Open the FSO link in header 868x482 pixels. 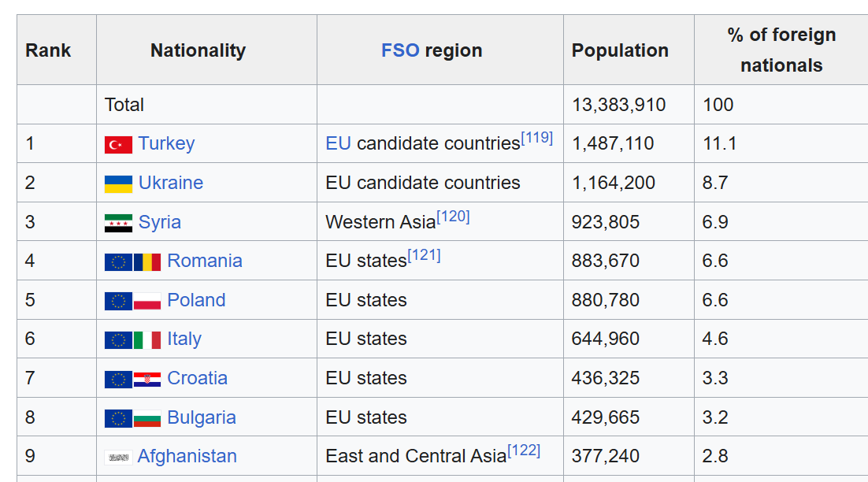[400, 50]
